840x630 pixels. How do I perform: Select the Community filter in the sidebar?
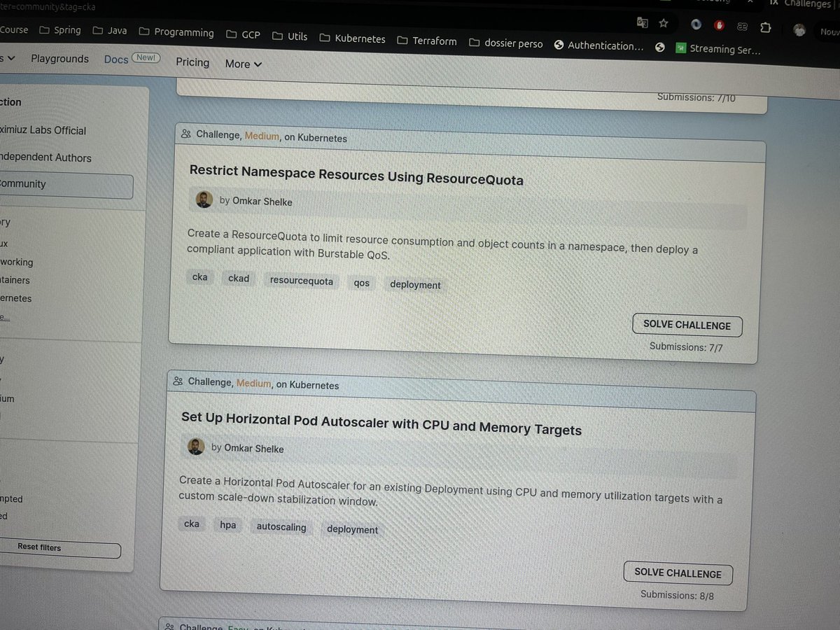[x=64, y=185]
